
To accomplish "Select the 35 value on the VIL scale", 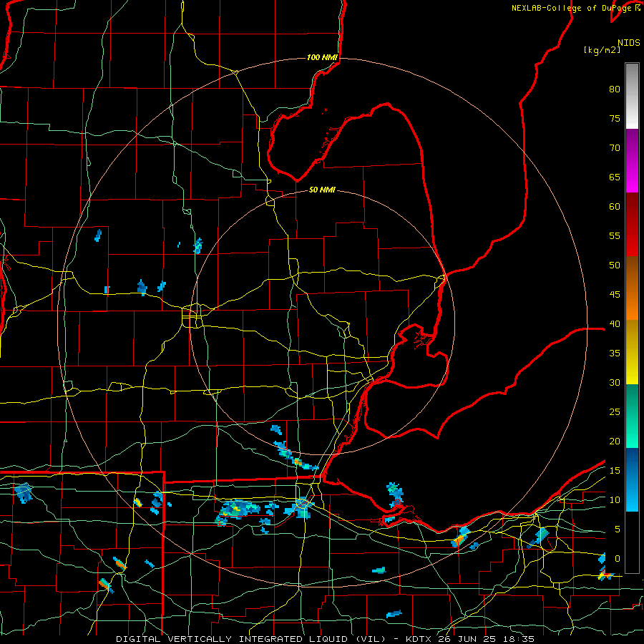I will (615, 353).
